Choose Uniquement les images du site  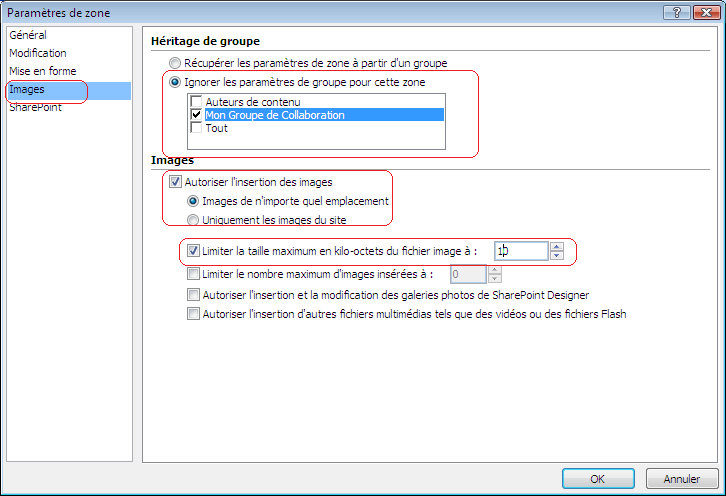pos(194,220)
